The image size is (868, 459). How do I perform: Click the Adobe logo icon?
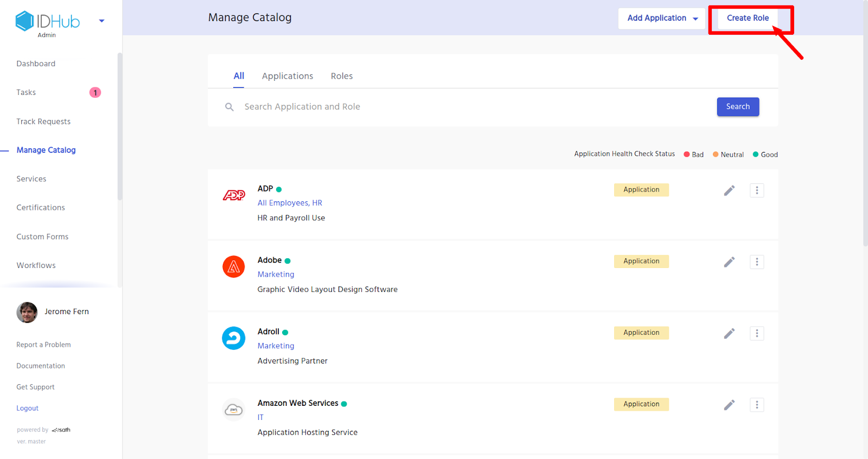(234, 266)
